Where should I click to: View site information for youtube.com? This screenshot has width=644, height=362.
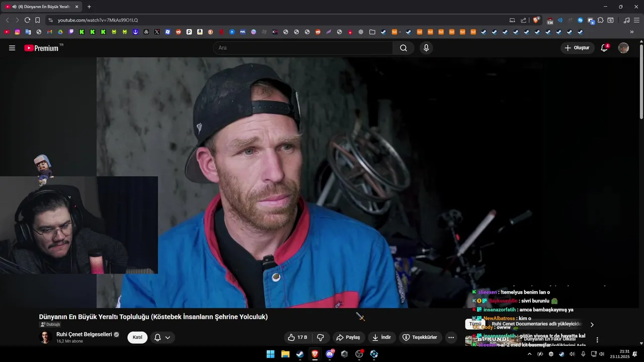point(50,20)
